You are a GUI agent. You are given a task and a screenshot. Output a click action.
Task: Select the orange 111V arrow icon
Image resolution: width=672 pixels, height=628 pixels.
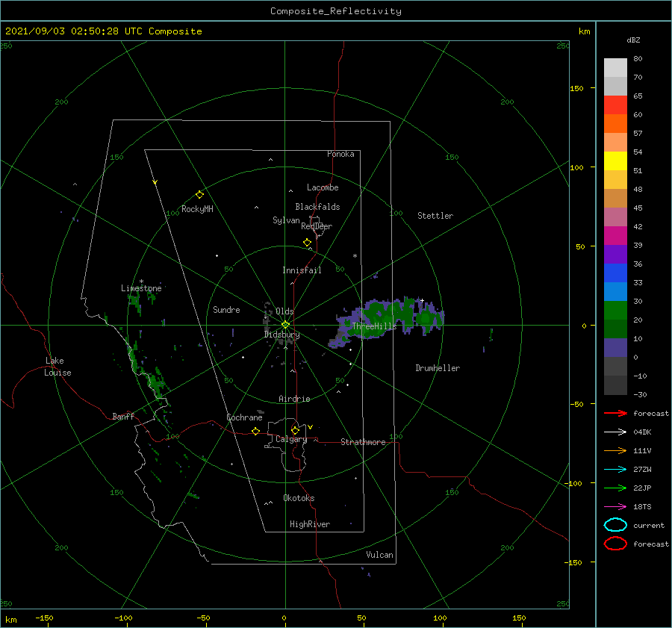[x=615, y=450]
